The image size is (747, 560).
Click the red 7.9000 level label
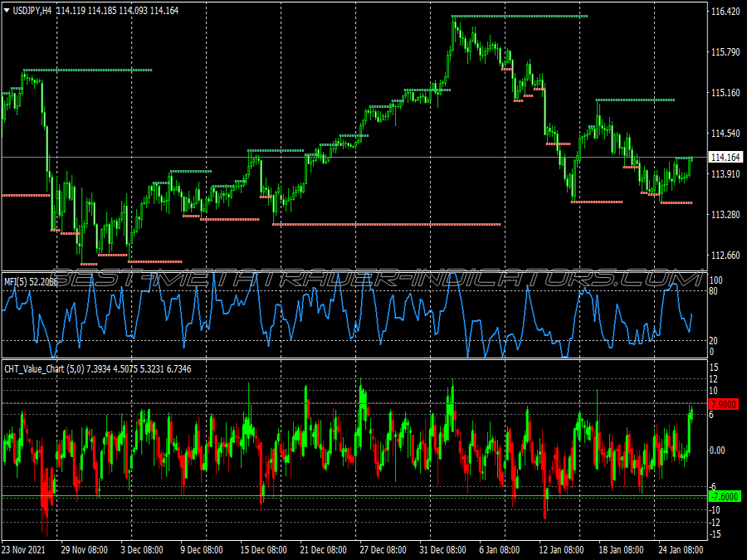tap(724, 404)
